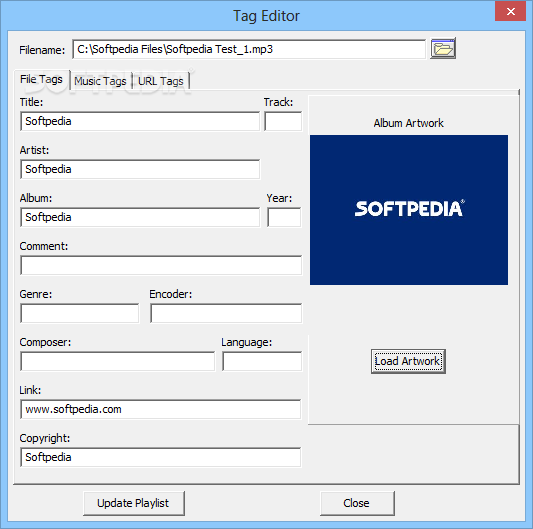Click the Softpedia album artwork image
This screenshot has width=533, height=529.
tap(409, 210)
